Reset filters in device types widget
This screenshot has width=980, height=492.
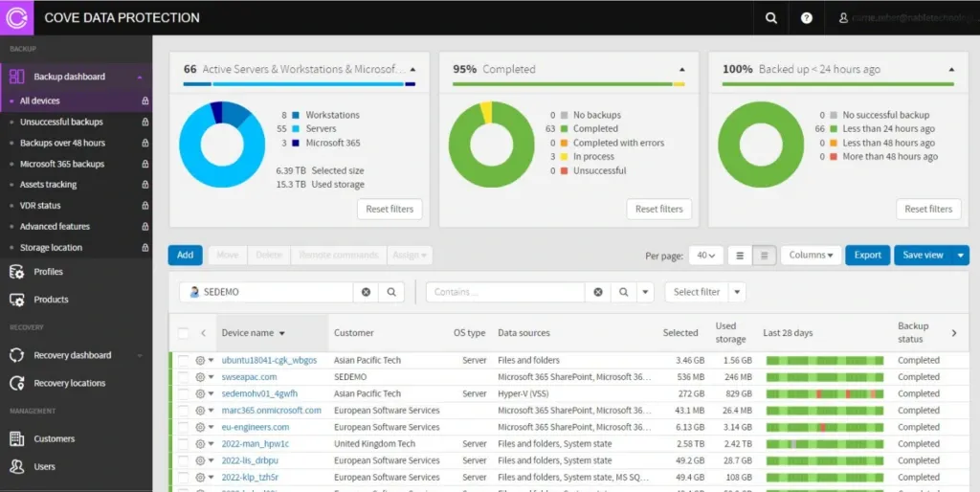[x=390, y=210]
